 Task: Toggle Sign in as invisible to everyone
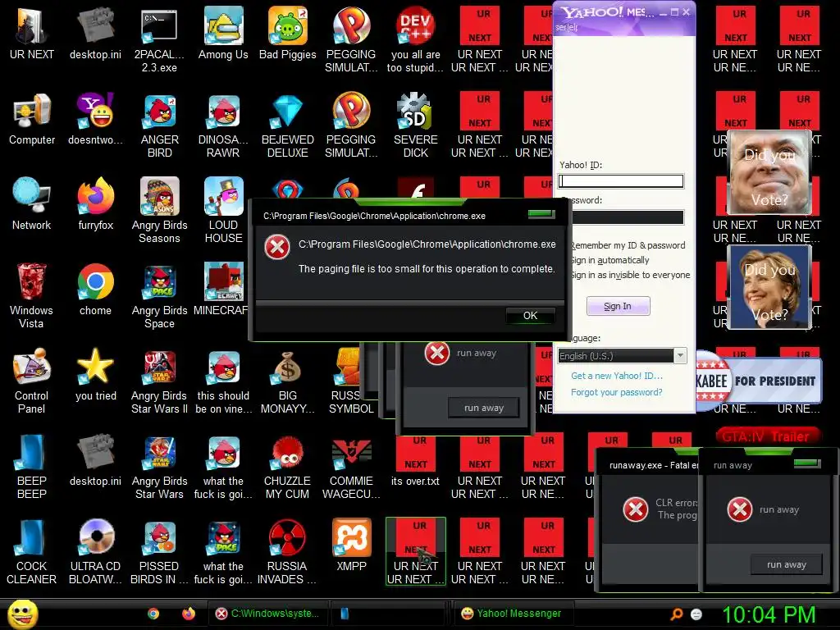631,275
